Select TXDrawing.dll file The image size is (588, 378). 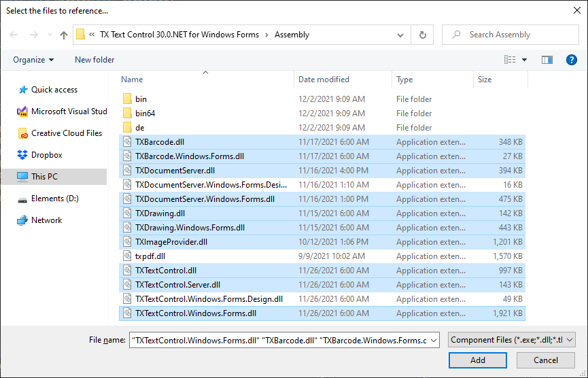coord(322,213)
